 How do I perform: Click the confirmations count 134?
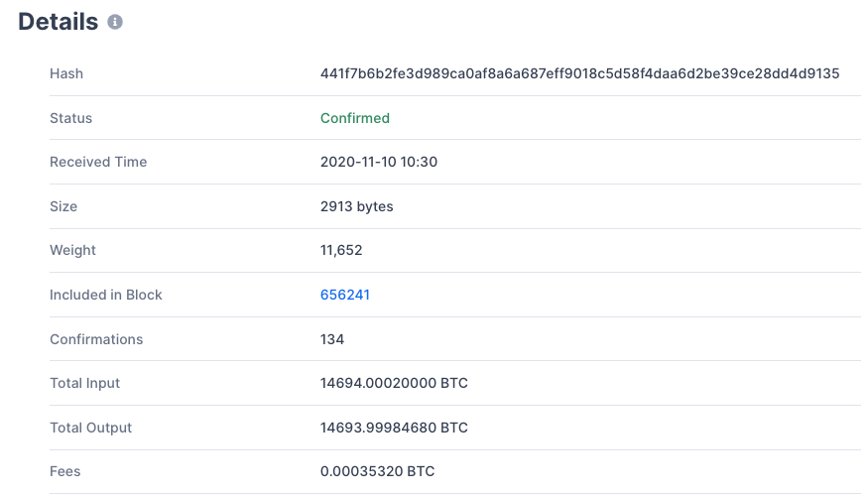click(332, 339)
